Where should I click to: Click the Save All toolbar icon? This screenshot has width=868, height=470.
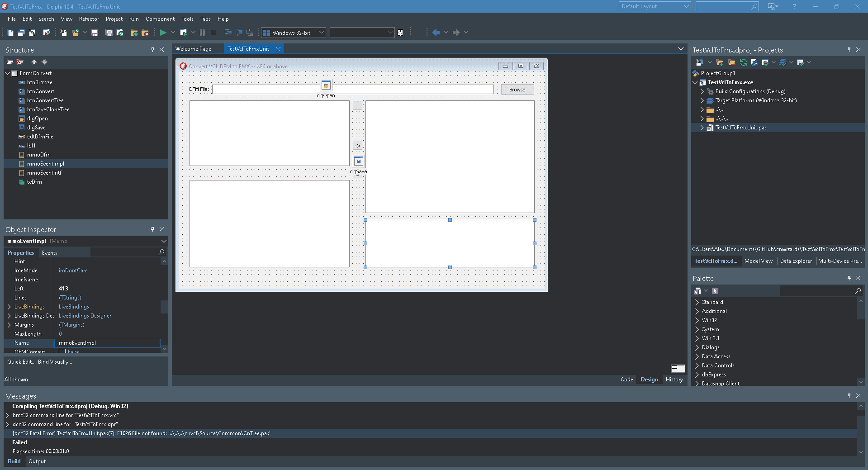(x=109, y=33)
